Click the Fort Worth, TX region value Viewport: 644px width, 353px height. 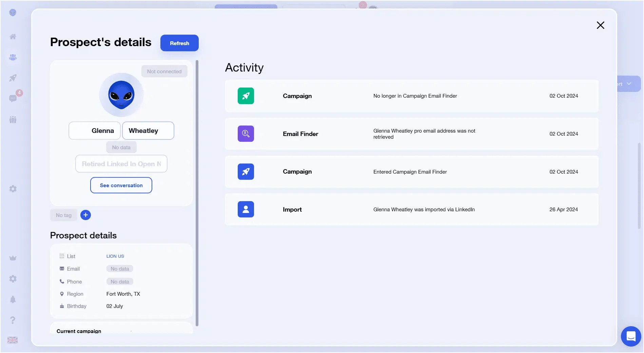123,294
